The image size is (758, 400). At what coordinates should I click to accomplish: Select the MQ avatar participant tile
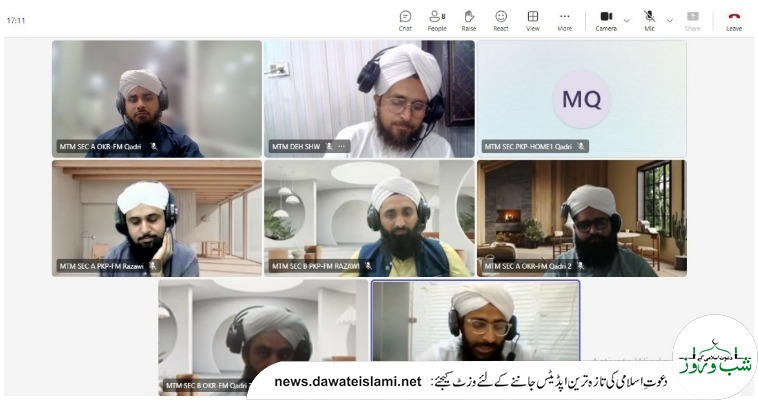[581, 98]
